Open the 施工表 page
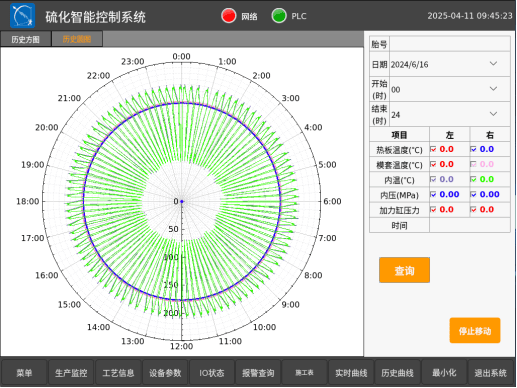This screenshot has width=517, height=388. 304,373
